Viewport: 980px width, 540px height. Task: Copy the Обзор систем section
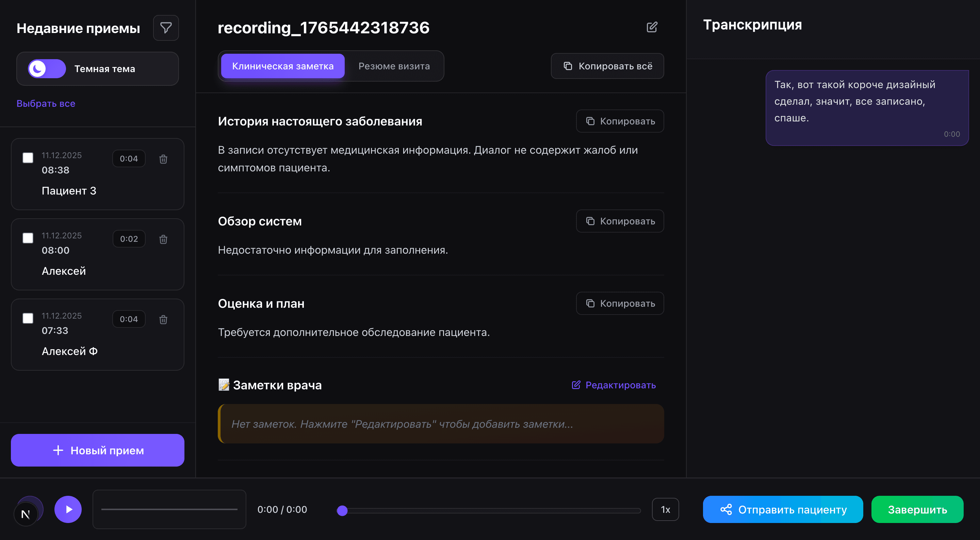coord(620,221)
